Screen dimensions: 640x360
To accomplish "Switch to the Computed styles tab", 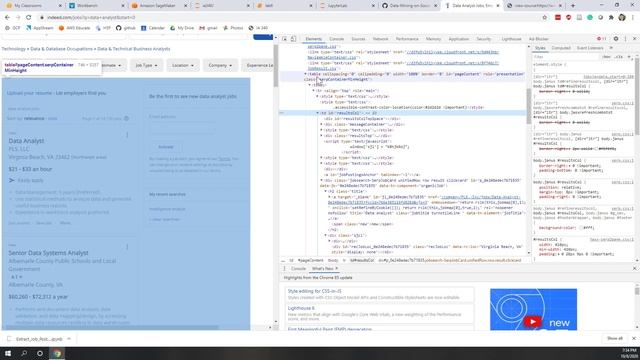I will (561, 48).
